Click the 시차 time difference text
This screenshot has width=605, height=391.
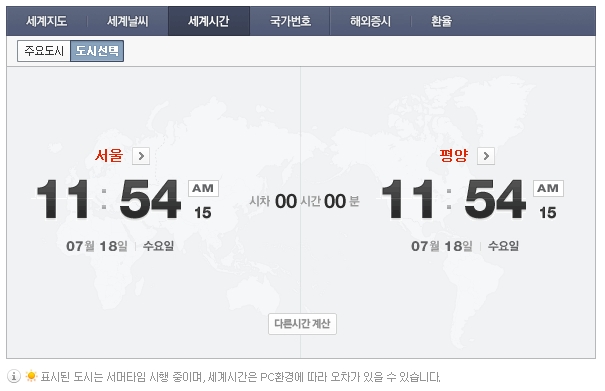tap(304, 201)
